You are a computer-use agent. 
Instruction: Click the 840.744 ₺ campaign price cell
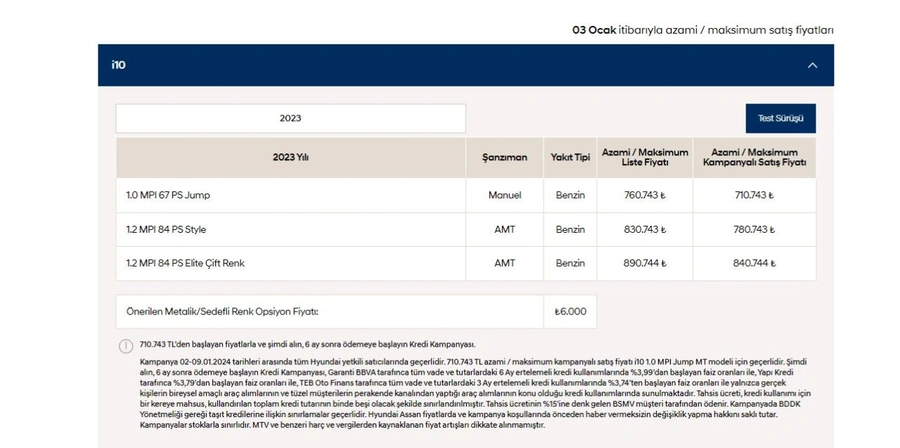(x=754, y=263)
